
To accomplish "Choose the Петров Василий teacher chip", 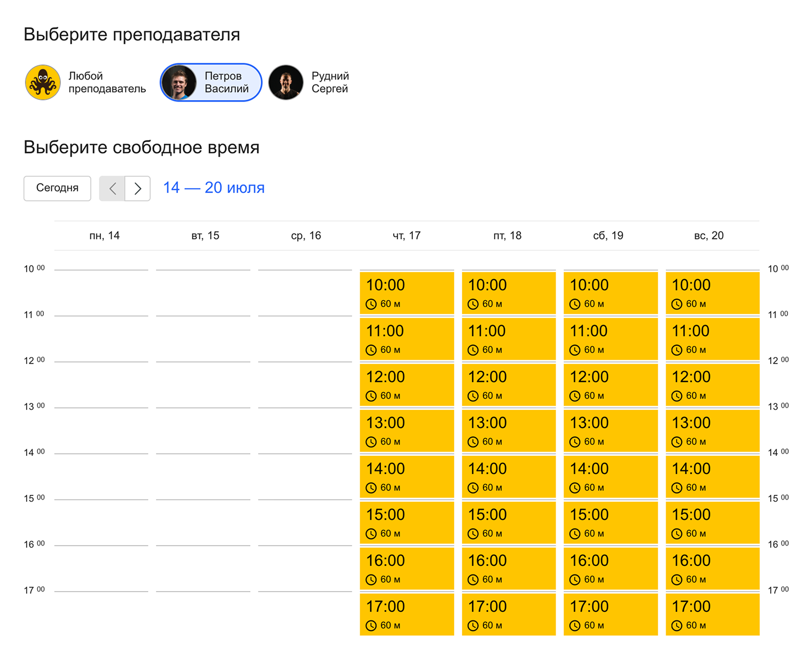I will (211, 82).
